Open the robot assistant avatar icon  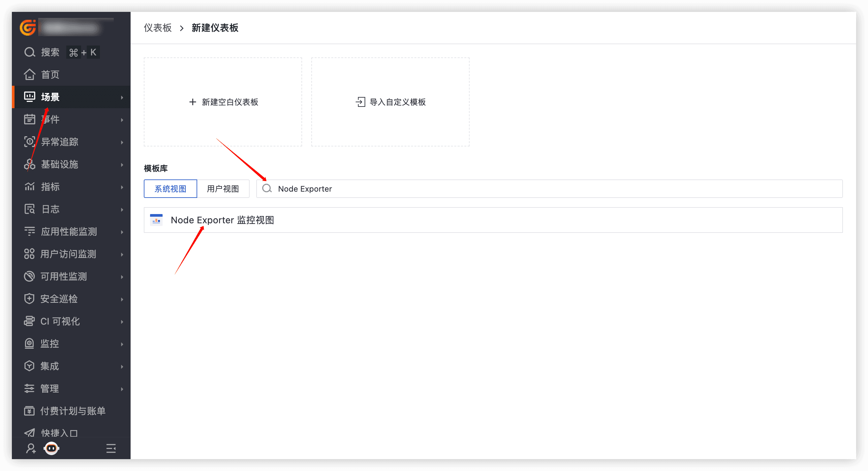click(x=51, y=449)
